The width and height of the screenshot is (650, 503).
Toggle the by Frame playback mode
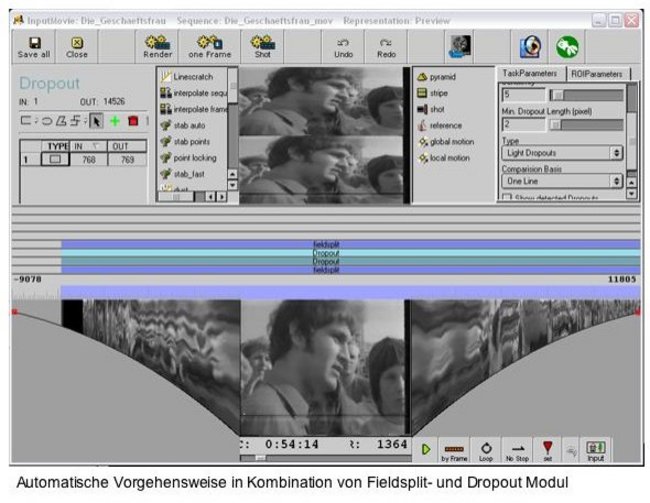tap(454, 451)
